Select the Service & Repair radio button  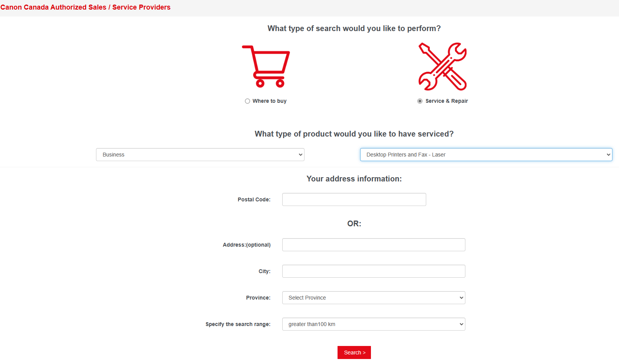pos(420,101)
